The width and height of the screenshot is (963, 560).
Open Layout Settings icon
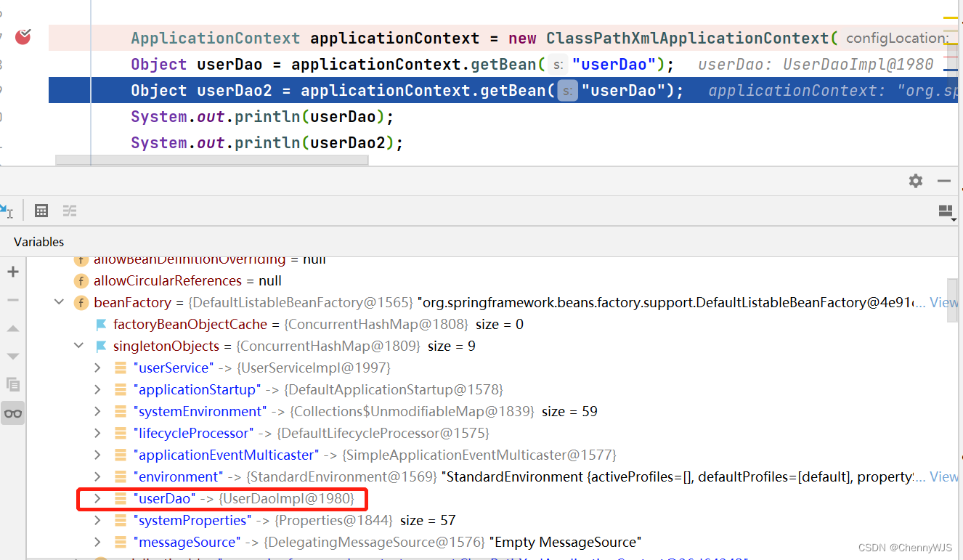(x=946, y=211)
